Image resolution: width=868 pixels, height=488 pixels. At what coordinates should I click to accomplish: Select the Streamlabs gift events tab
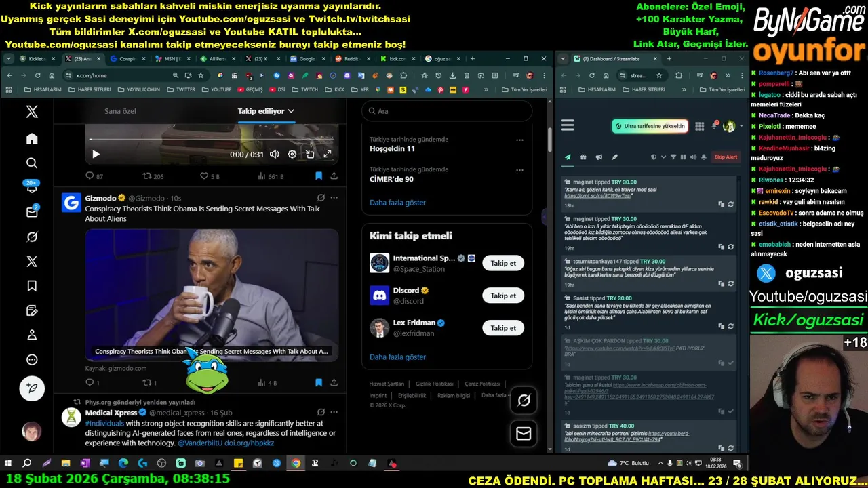(583, 157)
